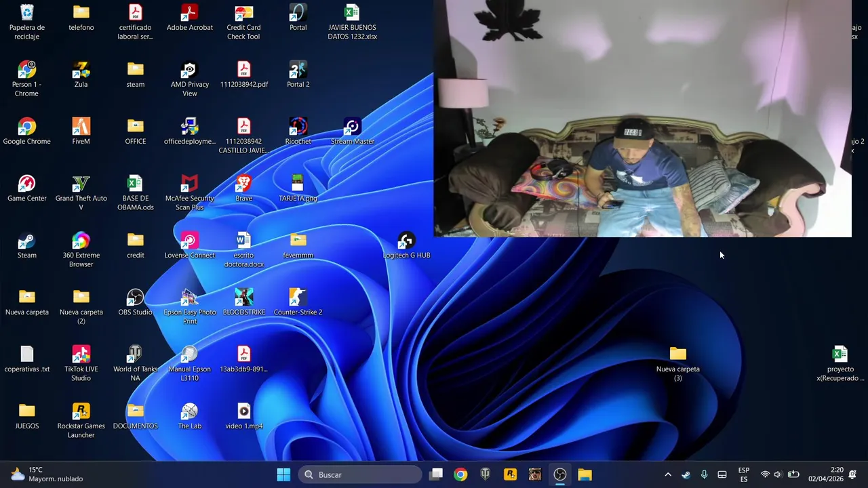Select the Logitech G HUB shortcut
Screen dimensions: 868x488
(x=406, y=245)
